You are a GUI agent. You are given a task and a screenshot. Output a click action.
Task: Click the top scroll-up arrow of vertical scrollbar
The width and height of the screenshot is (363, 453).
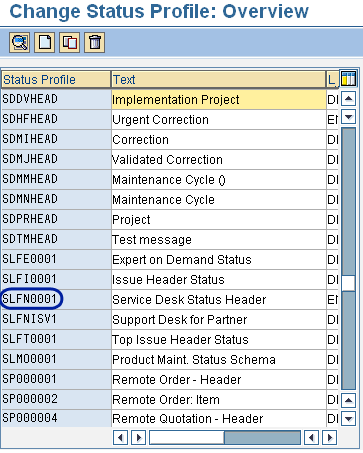click(x=348, y=99)
